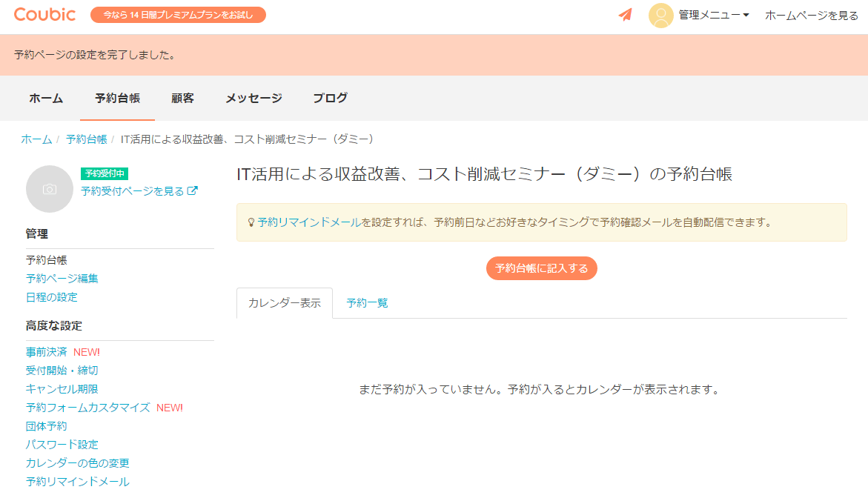Switch to the 予約一覧 tab

tap(367, 303)
